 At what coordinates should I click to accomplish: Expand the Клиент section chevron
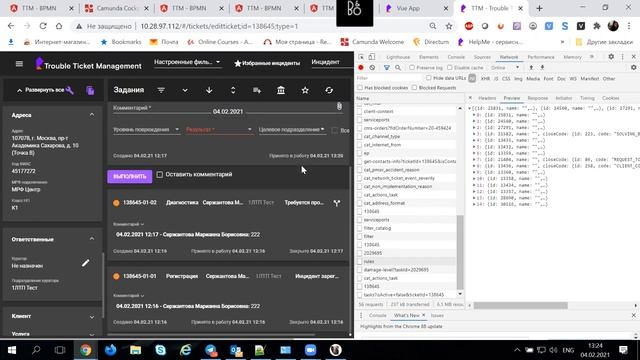[x=92, y=317]
